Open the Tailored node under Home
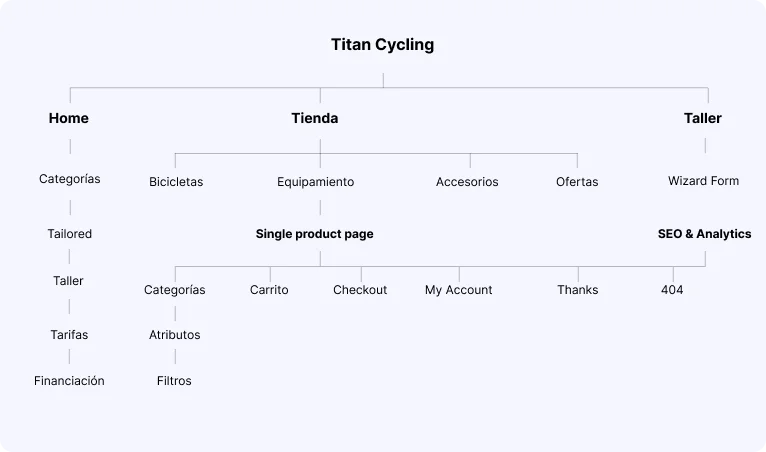The width and height of the screenshot is (766, 452). tap(70, 234)
